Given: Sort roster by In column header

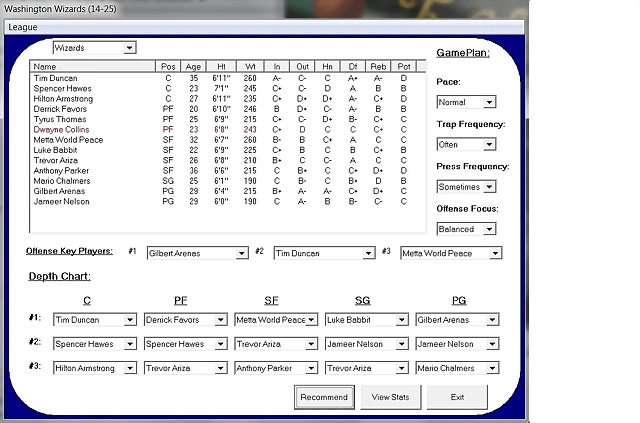Looking at the screenshot, I should (x=277, y=66).
